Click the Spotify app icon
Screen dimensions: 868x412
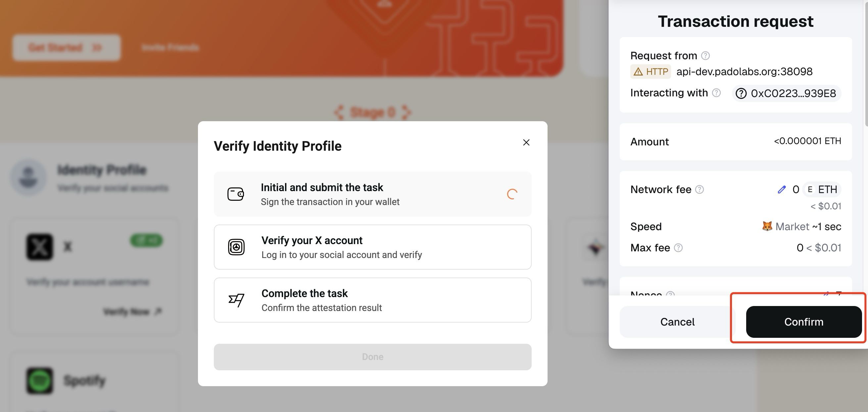[39, 380]
